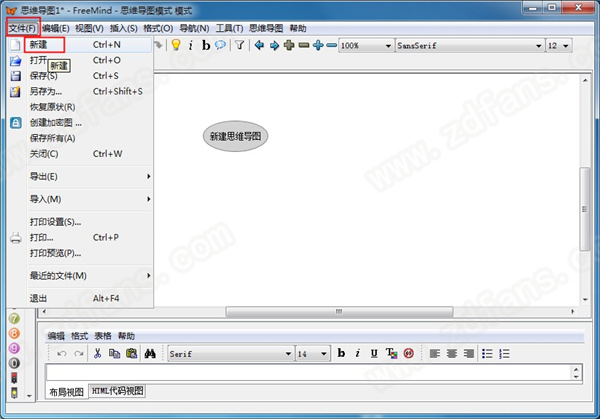Toggle center alignment in note toolbar
The width and height of the screenshot is (600, 419).
pos(452,354)
